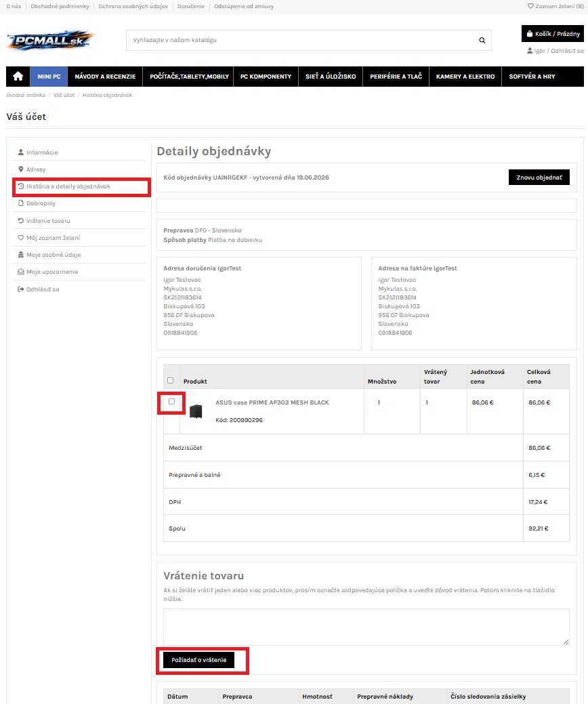
Task: Click order code text UAINRGEKF
Action: (230, 178)
